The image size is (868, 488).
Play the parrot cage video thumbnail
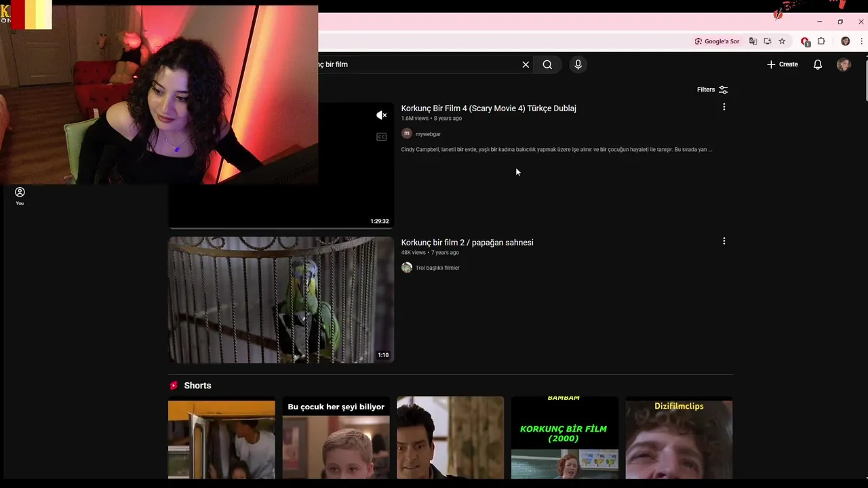pyautogui.click(x=281, y=300)
